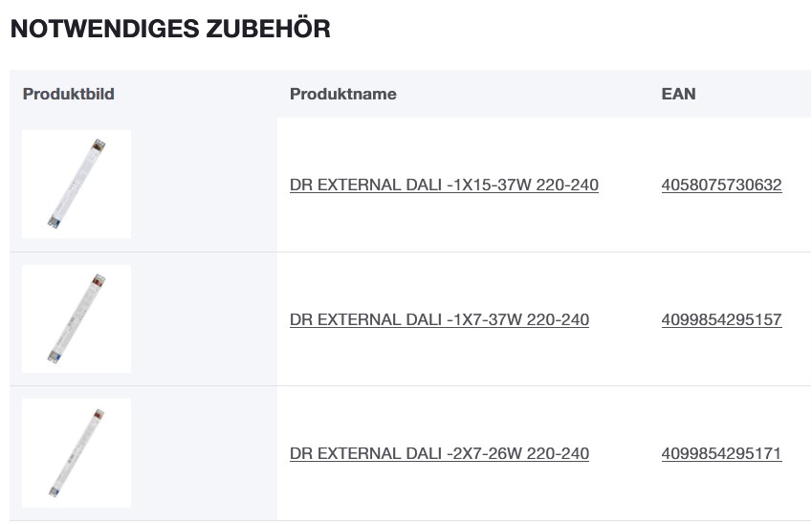
Task: Click blank space between 2X7-26W name and EAN
Action: coord(625,453)
